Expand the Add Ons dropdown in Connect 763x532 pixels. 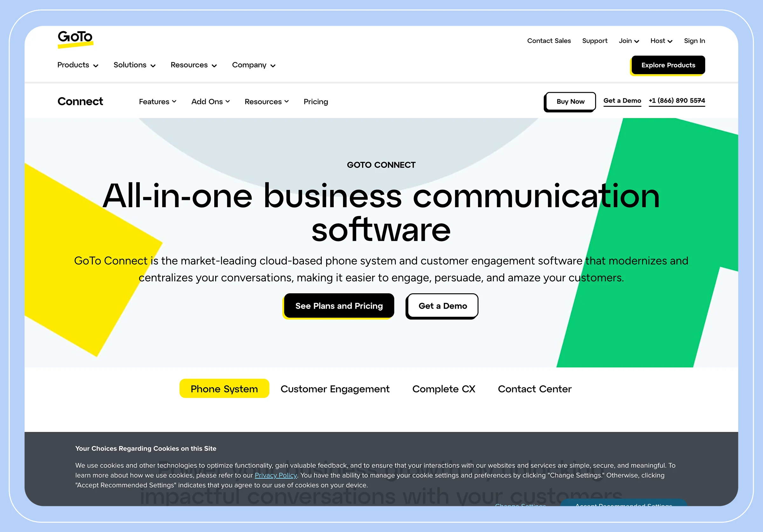[x=210, y=101]
